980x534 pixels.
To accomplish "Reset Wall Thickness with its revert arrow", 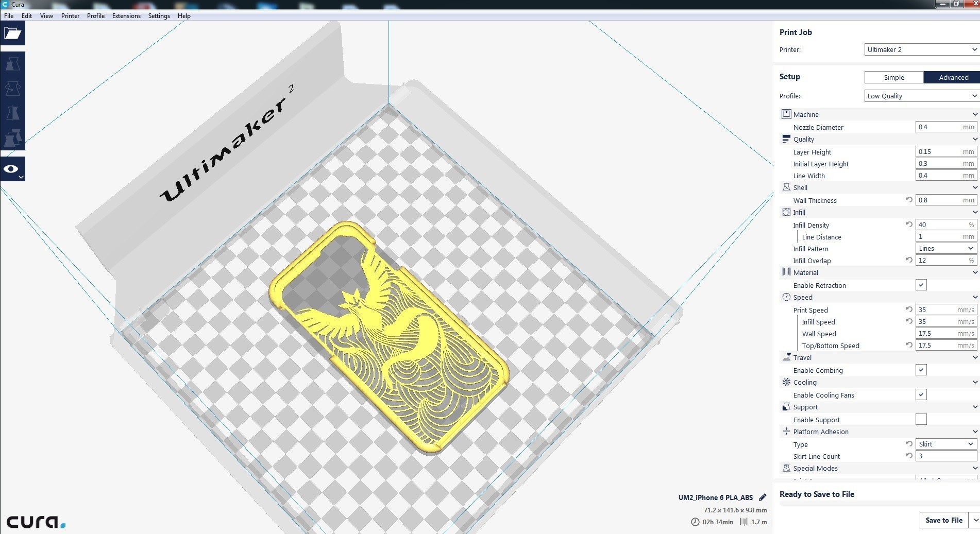I will pos(909,200).
